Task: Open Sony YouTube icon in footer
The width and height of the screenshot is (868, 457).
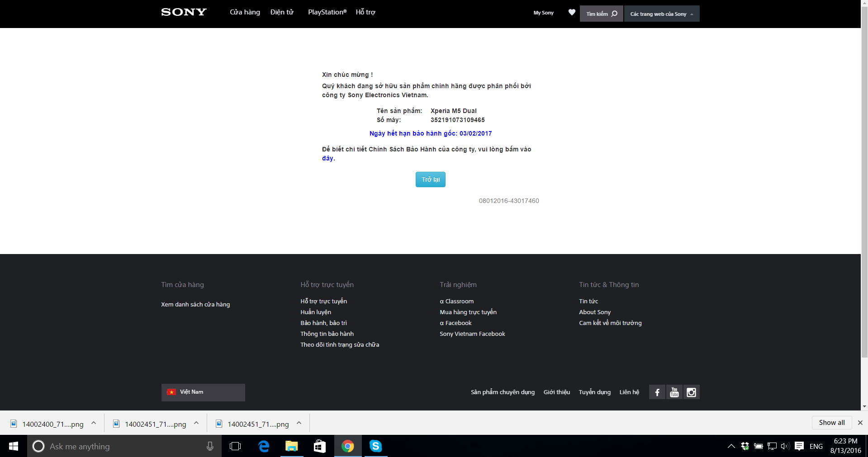Action: coord(674,392)
